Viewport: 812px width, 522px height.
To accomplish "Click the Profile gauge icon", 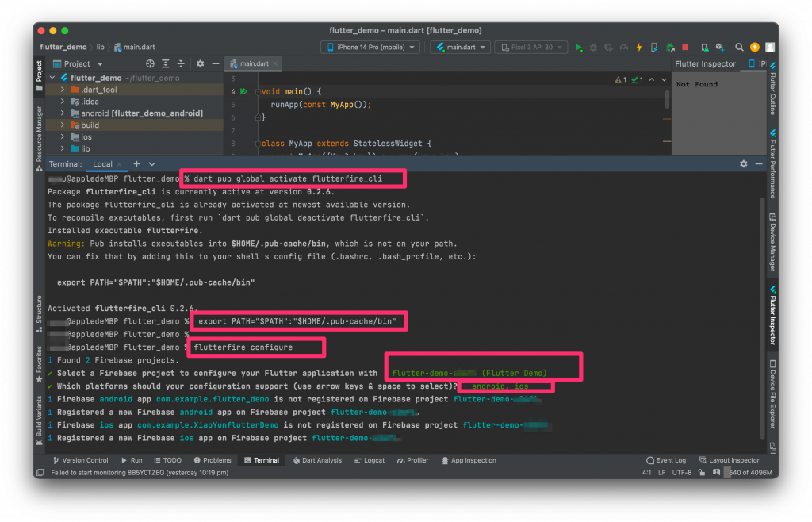I will pyautogui.click(x=624, y=47).
